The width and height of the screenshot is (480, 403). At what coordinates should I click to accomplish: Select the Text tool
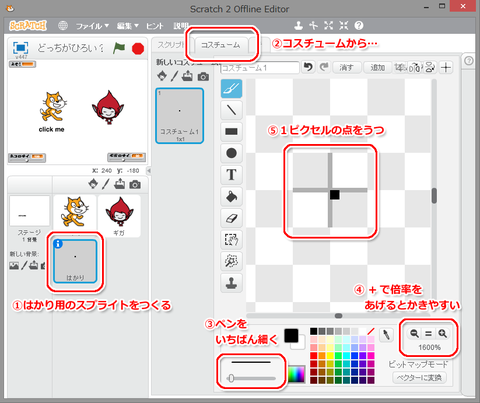click(231, 175)
